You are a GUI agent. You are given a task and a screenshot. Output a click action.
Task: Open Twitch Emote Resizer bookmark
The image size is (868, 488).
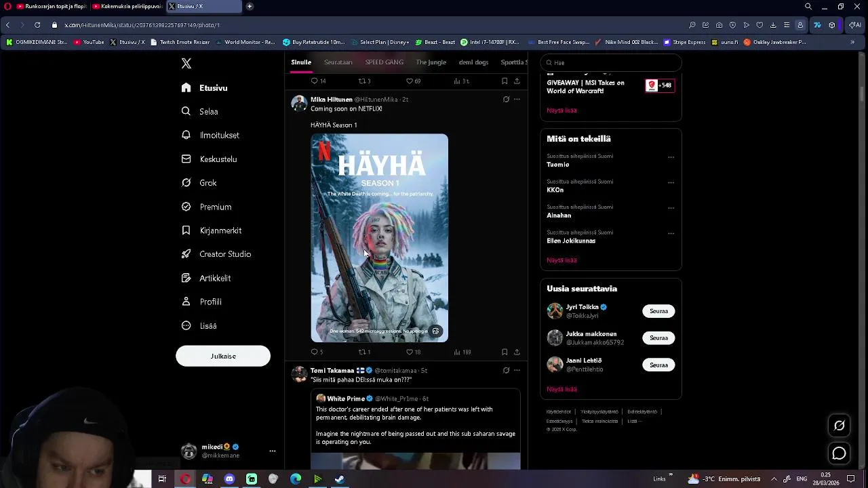pyautogui.click(x=180, y=42)
